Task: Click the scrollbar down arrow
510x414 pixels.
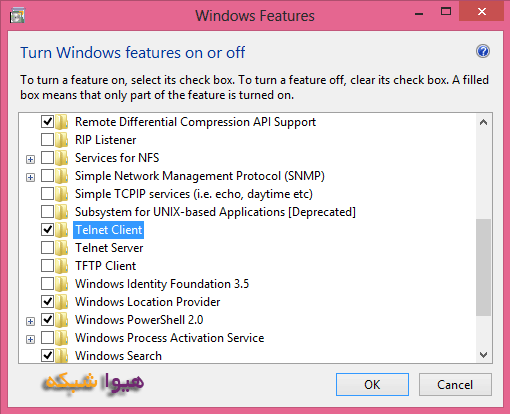Action: point(483,355)
